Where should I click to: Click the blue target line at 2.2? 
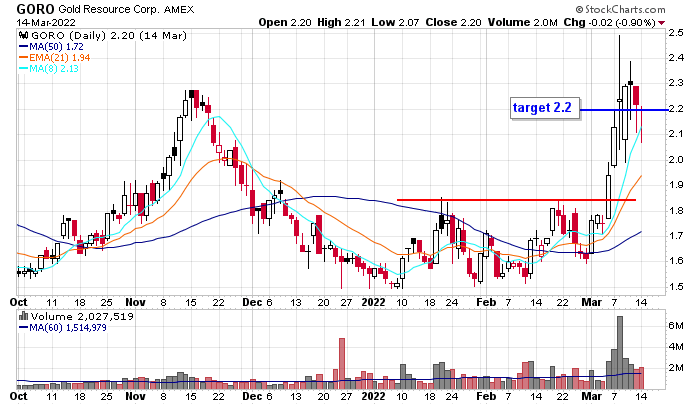(624, 110)
